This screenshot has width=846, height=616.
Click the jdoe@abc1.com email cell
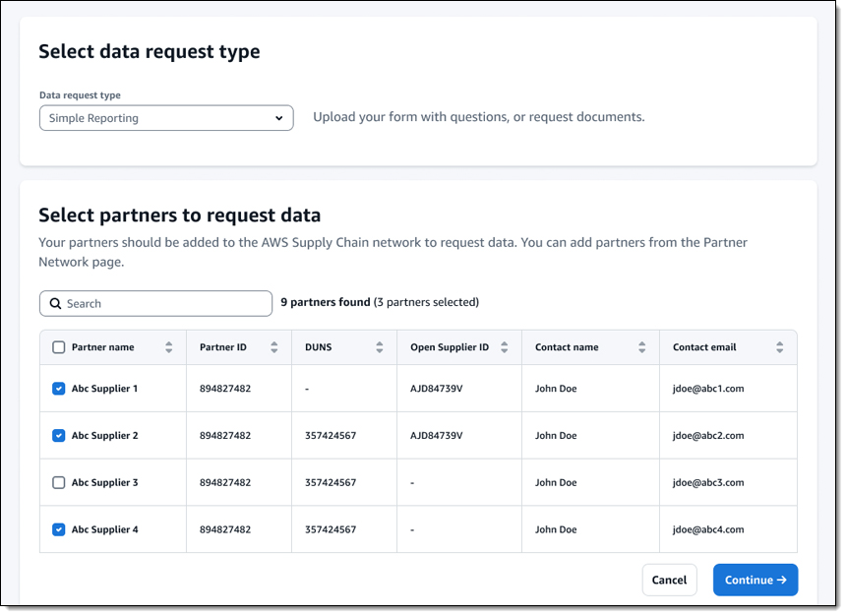[707, 389]
